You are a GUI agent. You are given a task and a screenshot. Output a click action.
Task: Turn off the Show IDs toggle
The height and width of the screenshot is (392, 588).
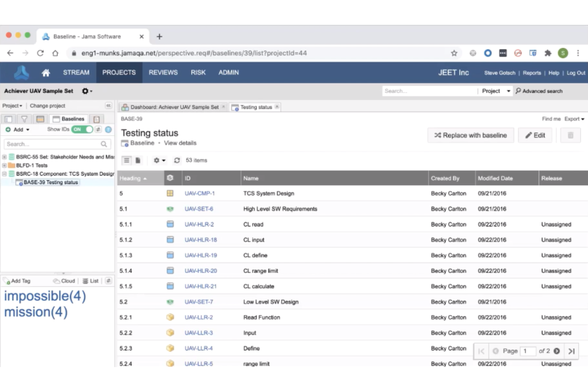82,129
